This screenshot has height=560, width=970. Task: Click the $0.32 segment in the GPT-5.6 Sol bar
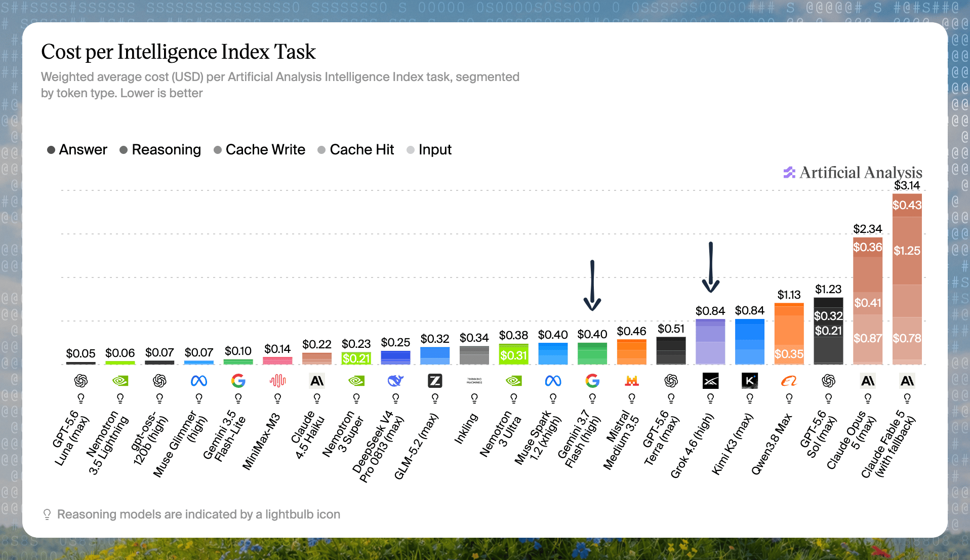pos(828,316)
